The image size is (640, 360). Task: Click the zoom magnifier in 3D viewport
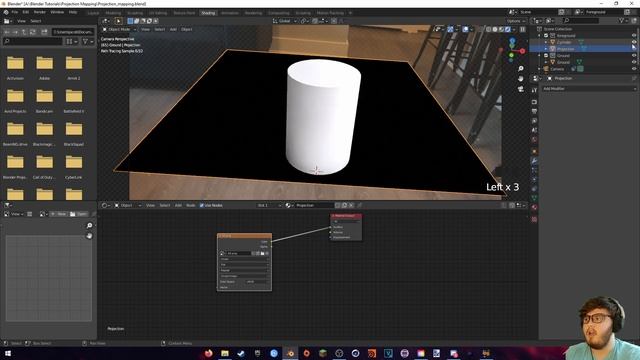521,69
